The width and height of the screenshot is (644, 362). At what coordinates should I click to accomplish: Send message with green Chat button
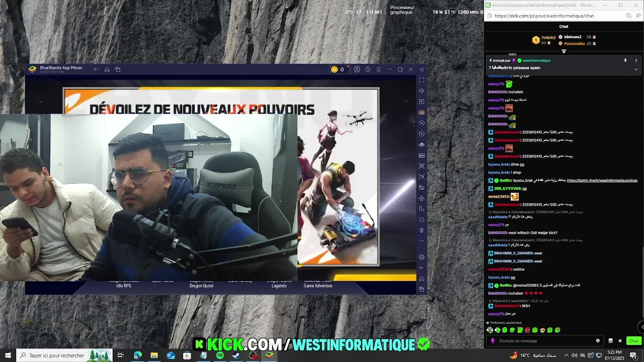click(x=633, y=341)
